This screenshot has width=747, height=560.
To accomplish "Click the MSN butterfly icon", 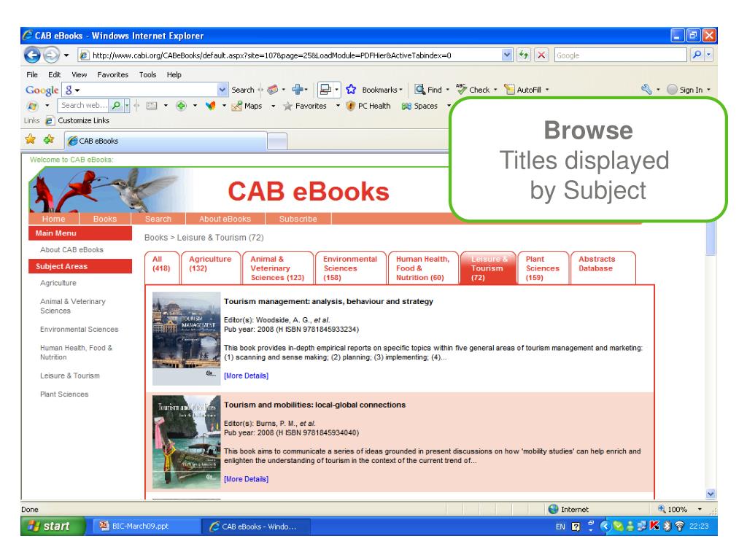I will (211, 106).
